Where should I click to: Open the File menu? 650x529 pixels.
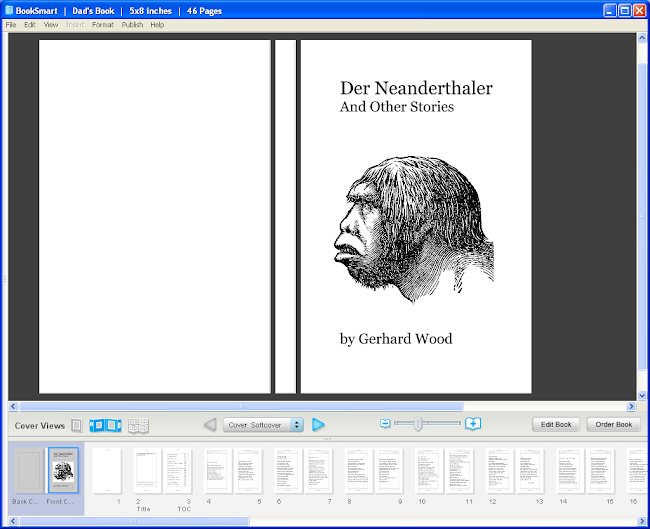[x=11, y=25]
